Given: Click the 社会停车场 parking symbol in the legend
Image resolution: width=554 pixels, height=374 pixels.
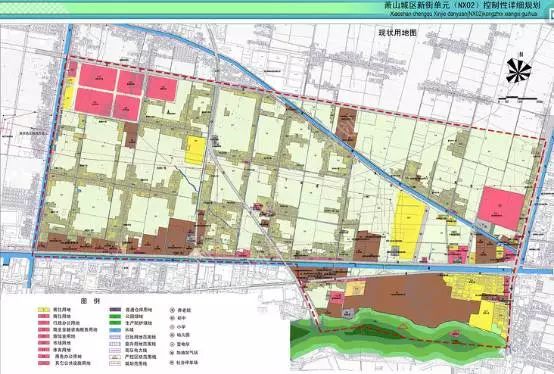Looking at the screenshot, I should coord(172,362).
